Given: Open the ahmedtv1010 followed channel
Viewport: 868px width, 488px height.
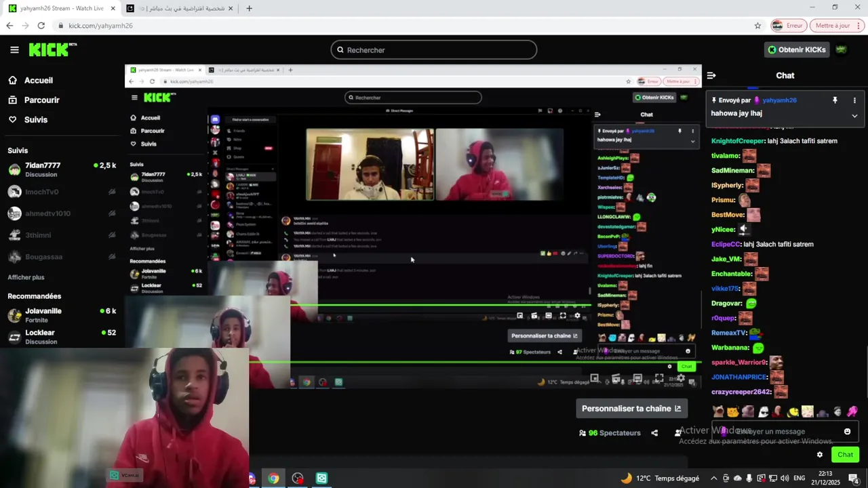Looking at the screenshot, I should click(x=62, y=213).
